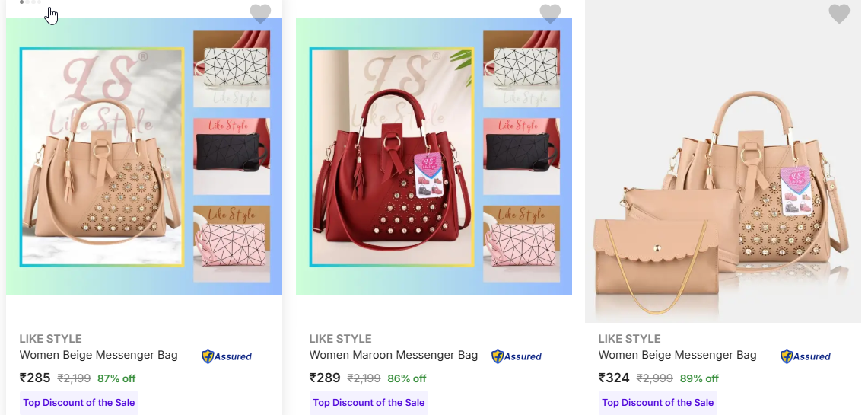Click maroon bag's Top Discount of the Sale tag
The image size is (868, 415).
pyautogui.click(x=369, y=403)
